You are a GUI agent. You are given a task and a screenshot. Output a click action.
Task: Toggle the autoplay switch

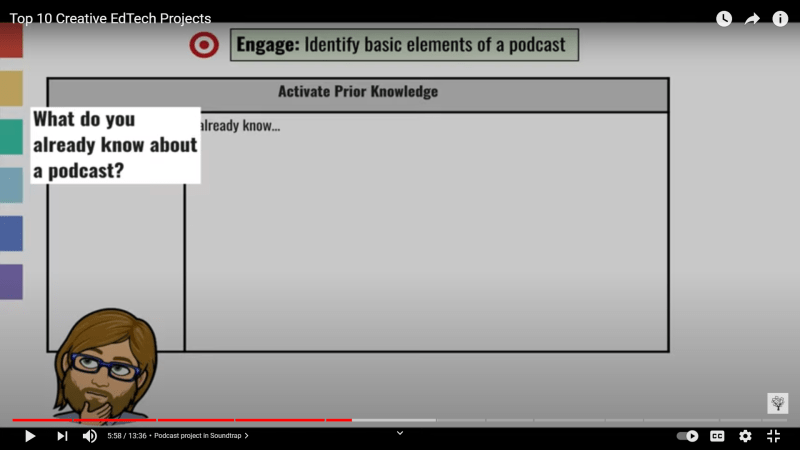688,436
